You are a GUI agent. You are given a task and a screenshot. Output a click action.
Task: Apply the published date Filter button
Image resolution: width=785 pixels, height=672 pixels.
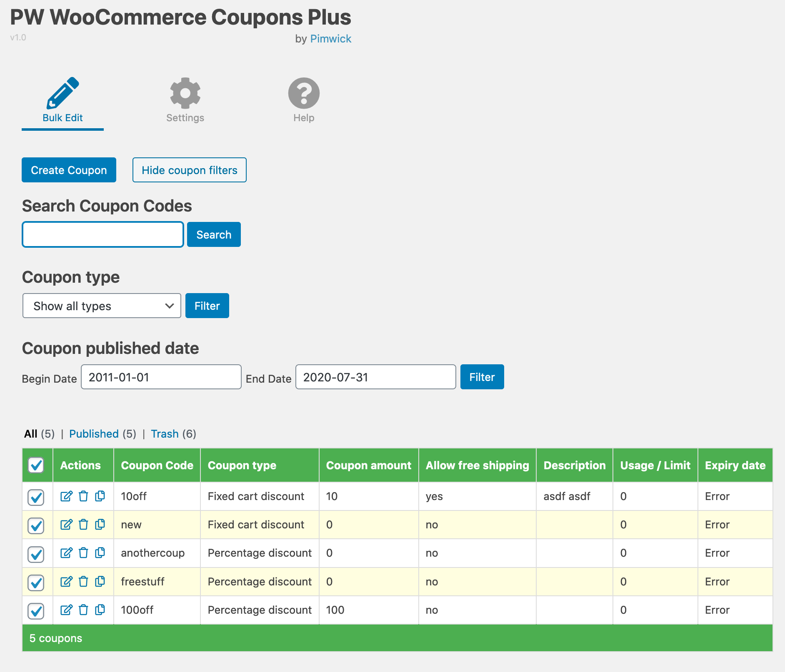pos(482,377)
